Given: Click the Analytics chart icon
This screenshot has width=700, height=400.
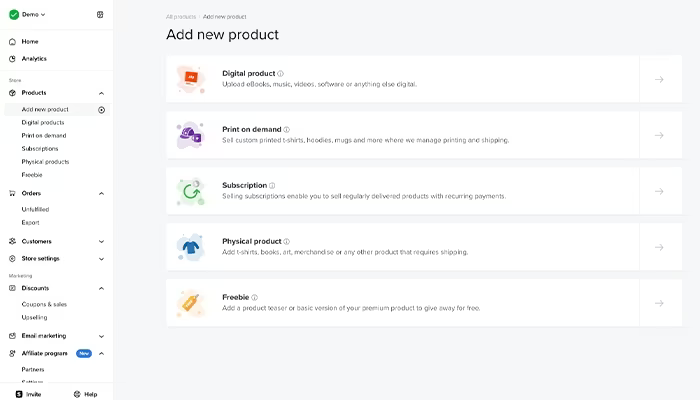Looking at the screenshot, I should pos(12,58).
